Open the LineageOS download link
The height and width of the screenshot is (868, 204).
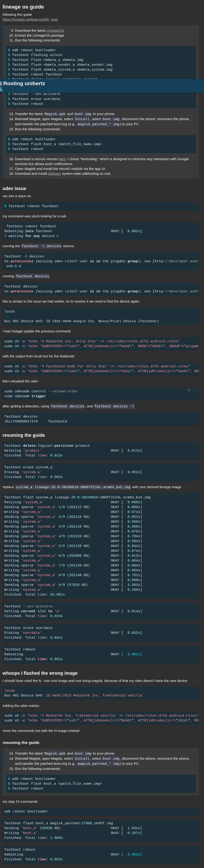pyautogui.click(x=55, y=31)
